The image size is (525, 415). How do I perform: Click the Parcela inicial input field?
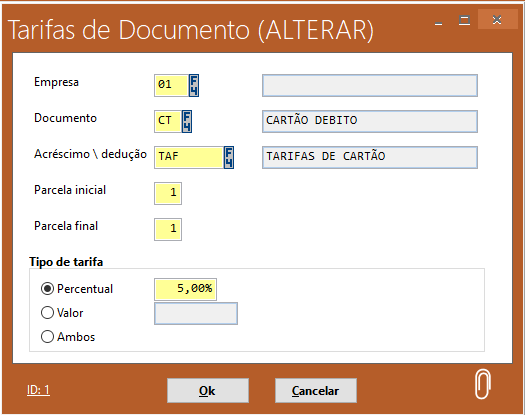168,193
